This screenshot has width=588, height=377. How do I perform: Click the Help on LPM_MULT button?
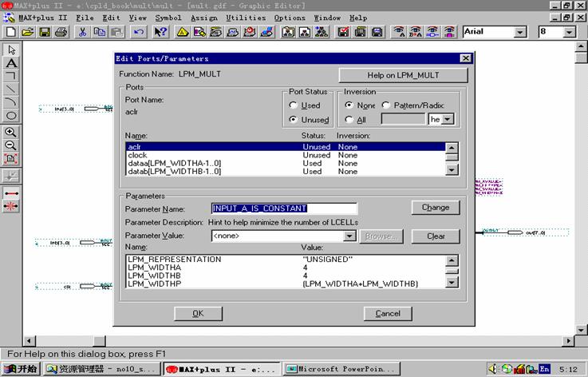[403, 75]
